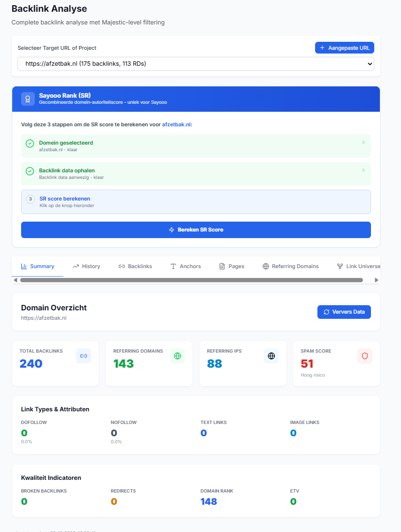The image size is (401, 532).
Task: Click the DOFOLLOW label
Action: 34,423
